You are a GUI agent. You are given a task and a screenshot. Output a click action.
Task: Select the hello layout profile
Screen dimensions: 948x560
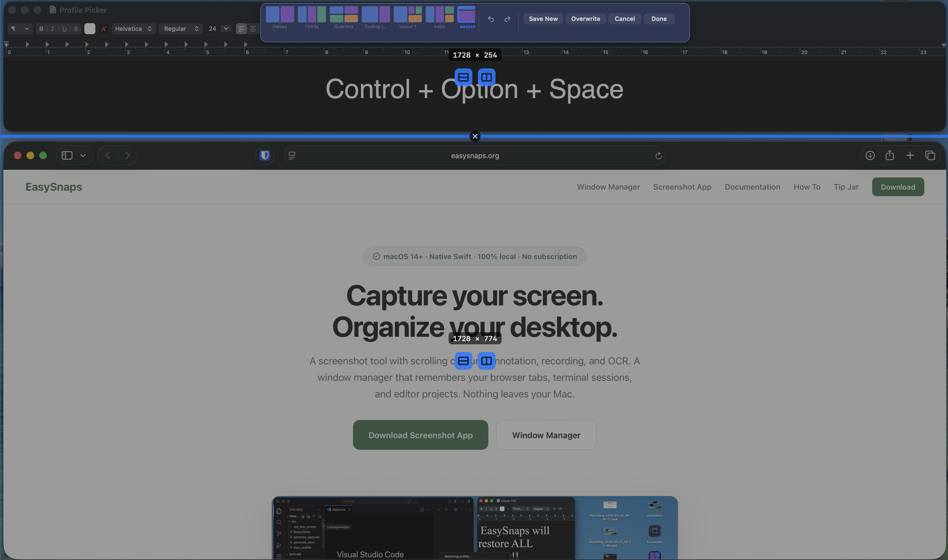coord(440,17)
